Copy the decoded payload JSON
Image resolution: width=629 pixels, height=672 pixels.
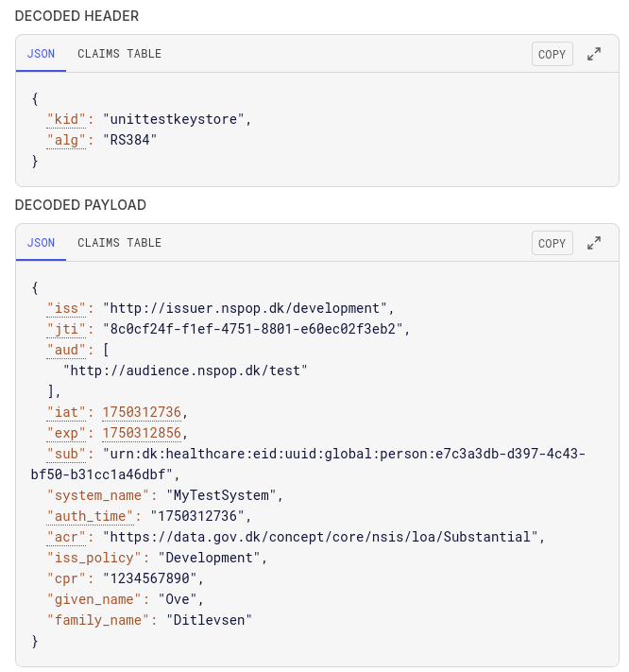coord(552,243)
